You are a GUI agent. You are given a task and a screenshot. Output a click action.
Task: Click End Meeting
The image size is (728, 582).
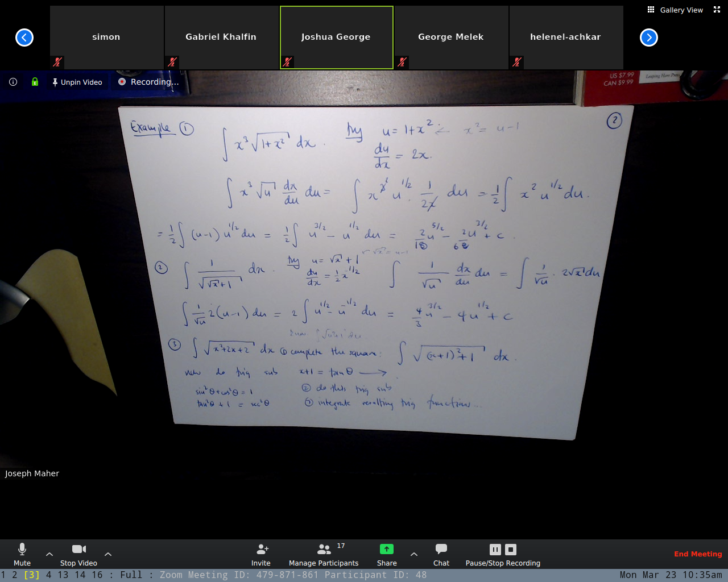(698, 554)
